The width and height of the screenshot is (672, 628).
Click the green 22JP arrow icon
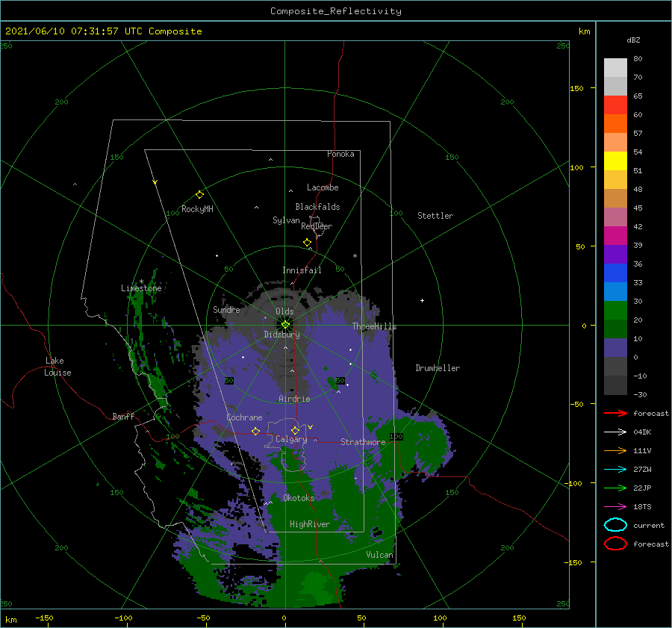click(x=615, y=488)
